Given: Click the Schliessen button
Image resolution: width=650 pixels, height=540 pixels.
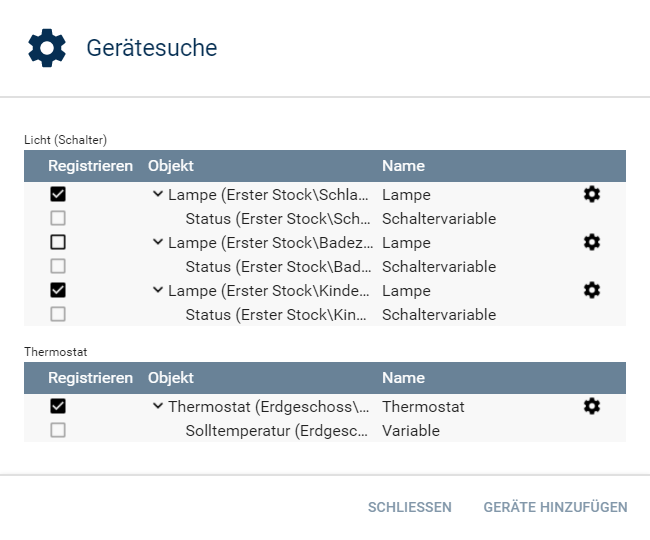Looking at the screenshot, I should [x=410, y=507].
